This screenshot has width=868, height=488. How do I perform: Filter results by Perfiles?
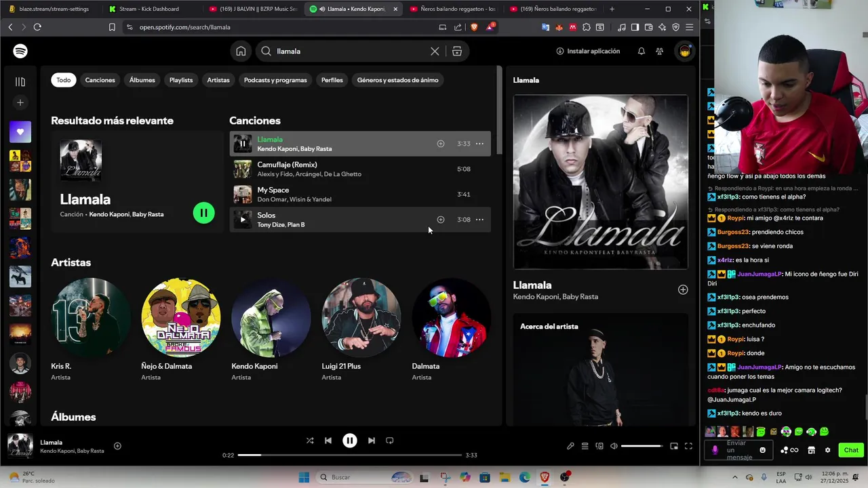click(x=332, y=80)
